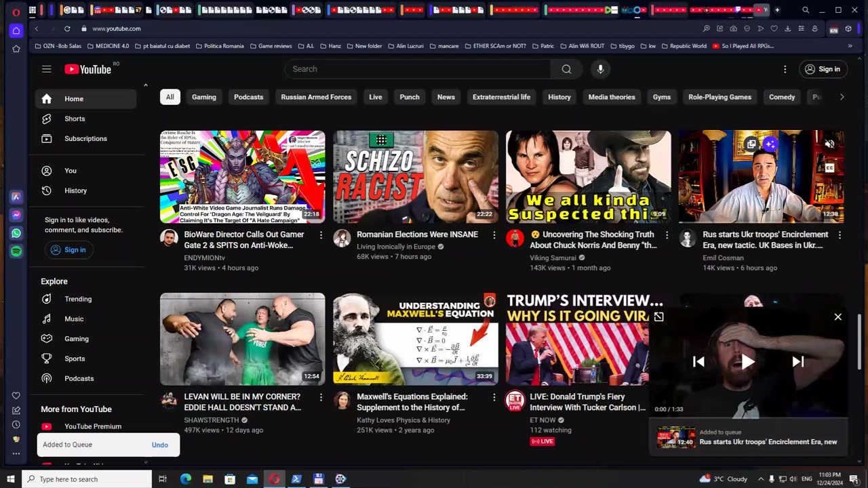Open Opera sidebar Messenger icon
This screenshot has height=488, width=868.
[16, 215]
